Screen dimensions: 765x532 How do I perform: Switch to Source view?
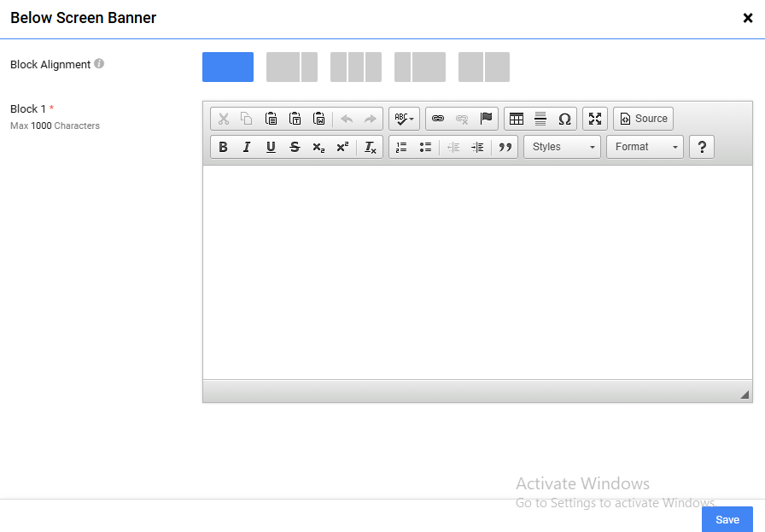[x=643, y=119]
